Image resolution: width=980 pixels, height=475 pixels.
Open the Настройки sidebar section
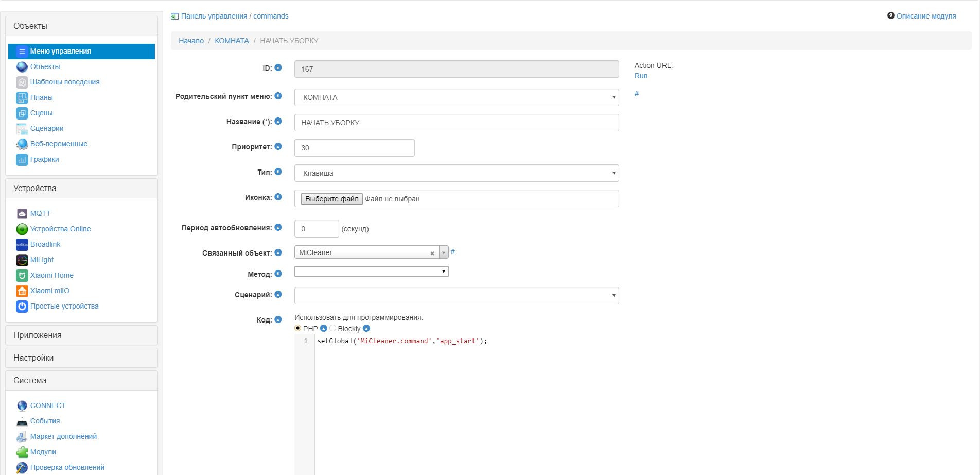point(81,358)
